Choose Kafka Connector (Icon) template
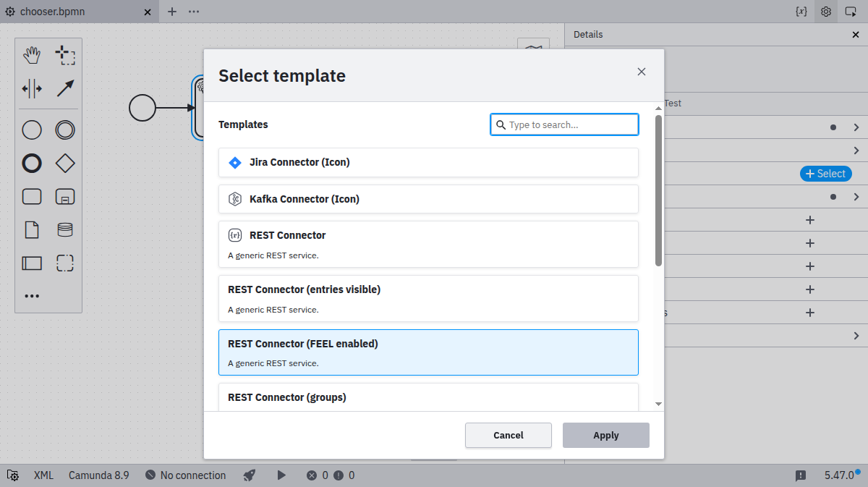The image size is (868, 487). 428,199
